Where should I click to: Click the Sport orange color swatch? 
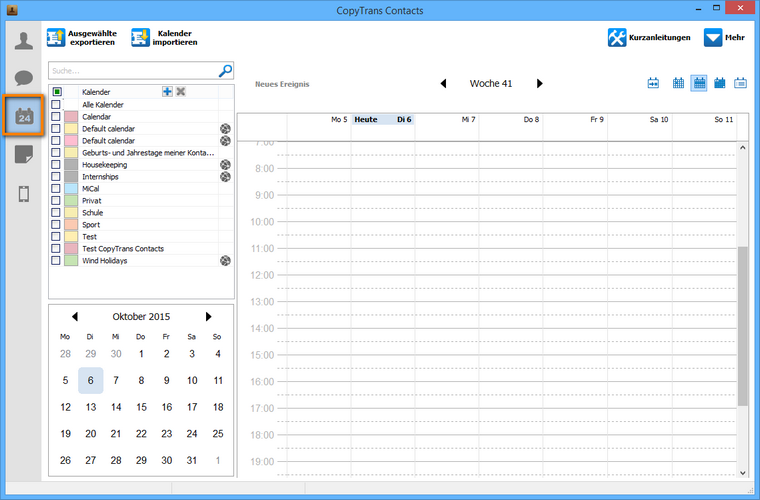(x=71, y=225)
